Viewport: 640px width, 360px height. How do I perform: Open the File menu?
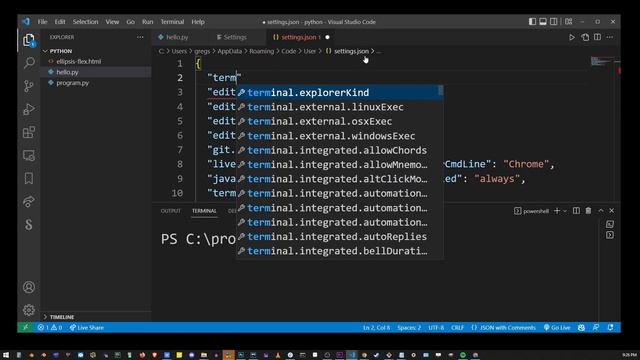point(42,22)
